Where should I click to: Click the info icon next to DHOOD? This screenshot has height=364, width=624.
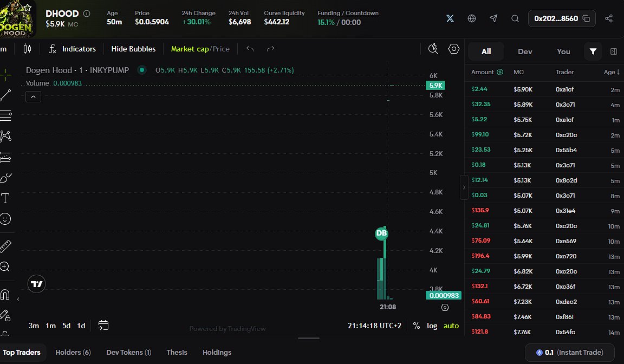click(x=87, y=14)
